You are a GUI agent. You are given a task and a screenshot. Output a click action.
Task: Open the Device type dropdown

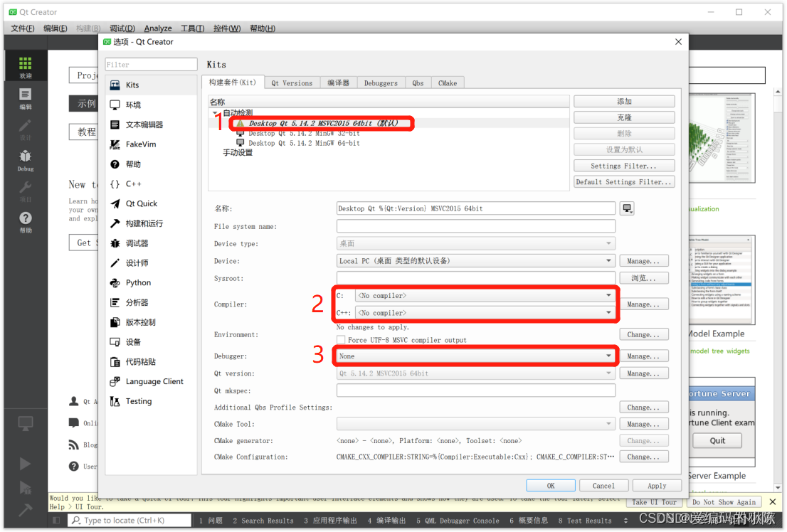tap(476, 243)
